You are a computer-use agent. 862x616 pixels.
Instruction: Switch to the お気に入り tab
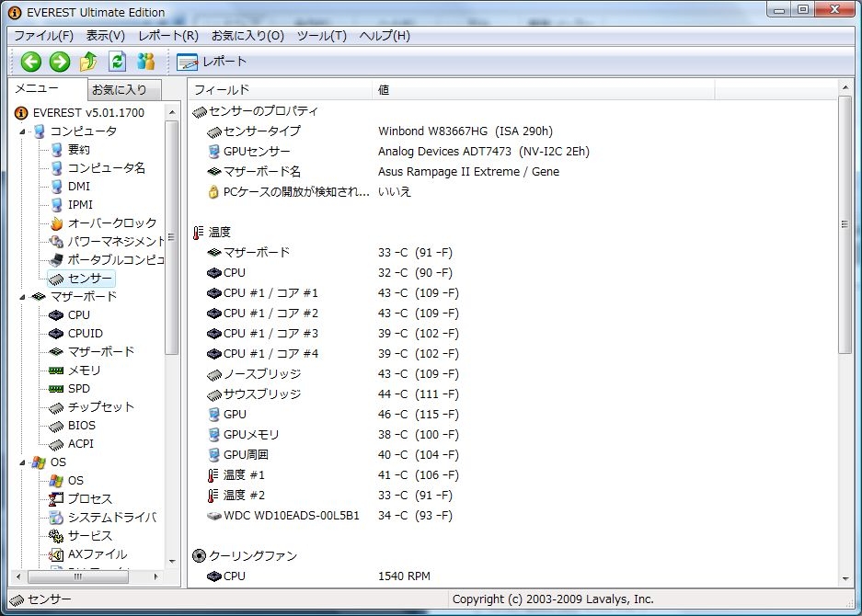coord(123,89)
